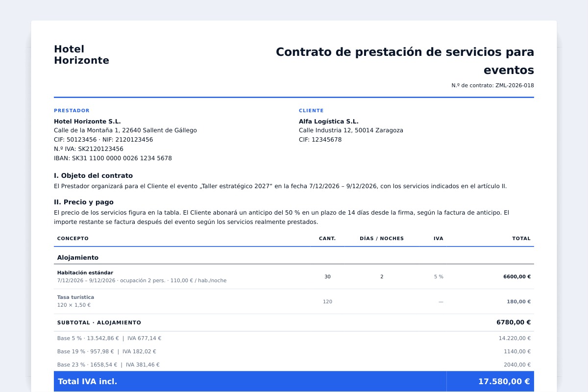Click SUBTOTAL · ALOJAMIENTO label
This screenshot has height=392, width=588.
[x=99, y=323]
